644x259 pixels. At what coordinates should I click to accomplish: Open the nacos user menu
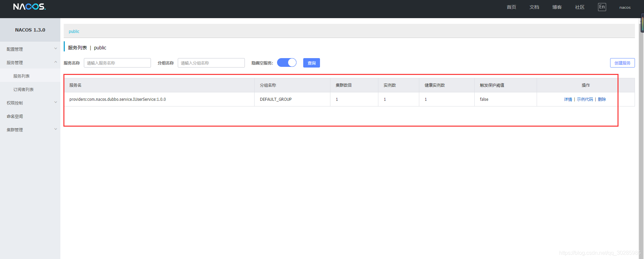click(625, 7)
